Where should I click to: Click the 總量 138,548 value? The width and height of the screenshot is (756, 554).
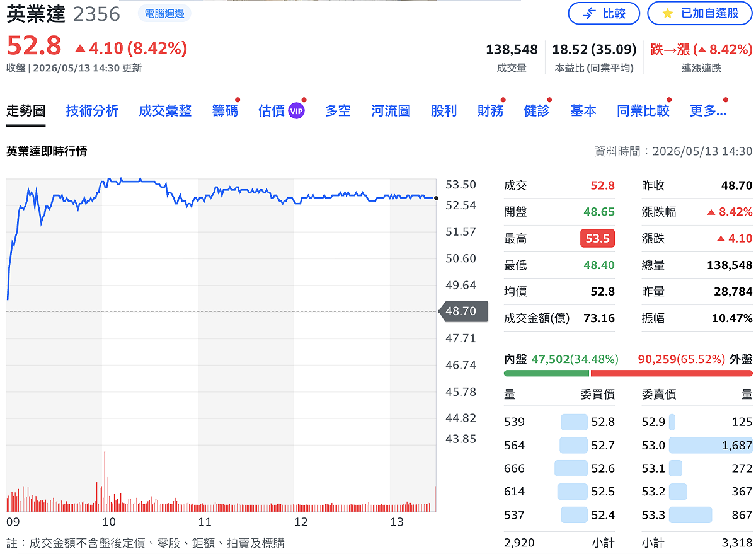point(730,265)
